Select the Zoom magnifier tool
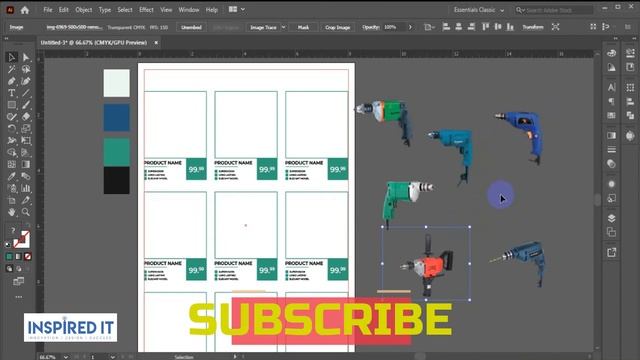 pyautogui.click(x=26, y=212)
